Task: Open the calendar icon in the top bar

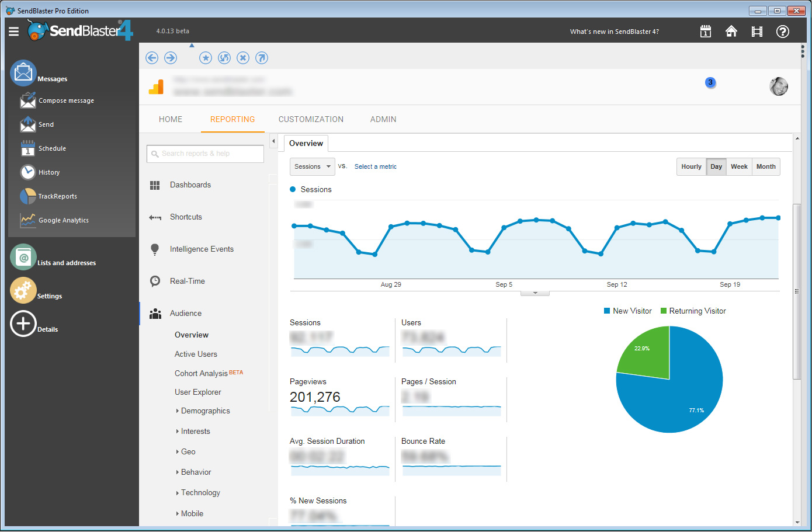Action: point(706,32)
